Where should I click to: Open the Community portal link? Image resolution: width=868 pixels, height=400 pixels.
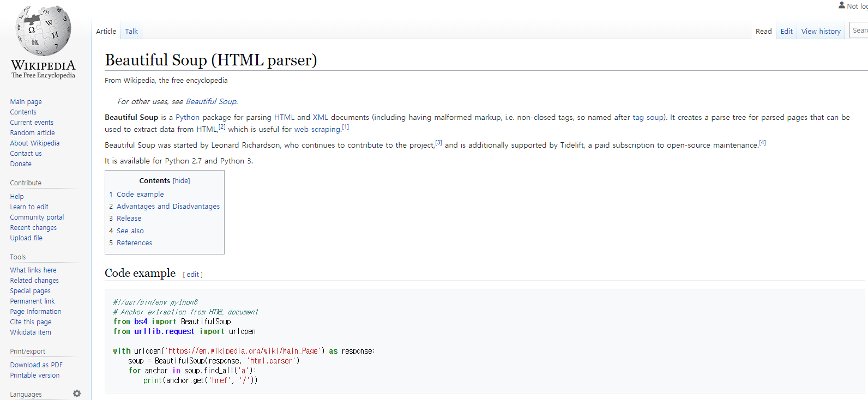point(37,217)
